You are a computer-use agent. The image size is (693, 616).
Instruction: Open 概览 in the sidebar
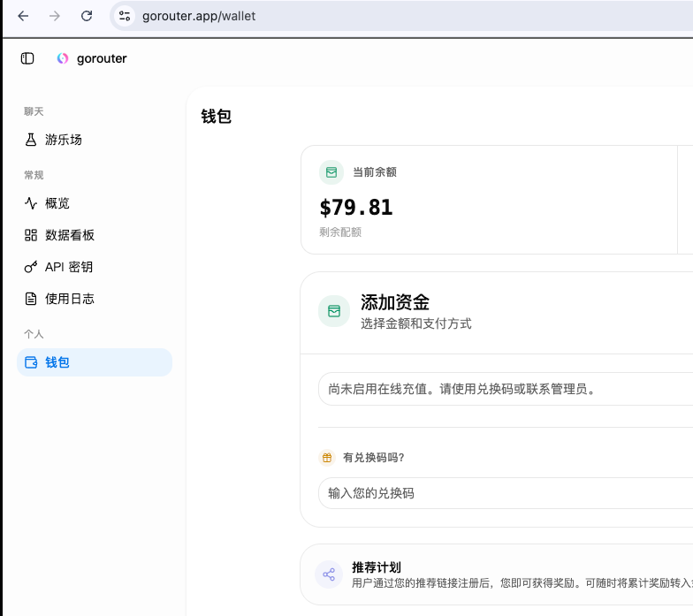pyautogui.click(x=95, y=203)
